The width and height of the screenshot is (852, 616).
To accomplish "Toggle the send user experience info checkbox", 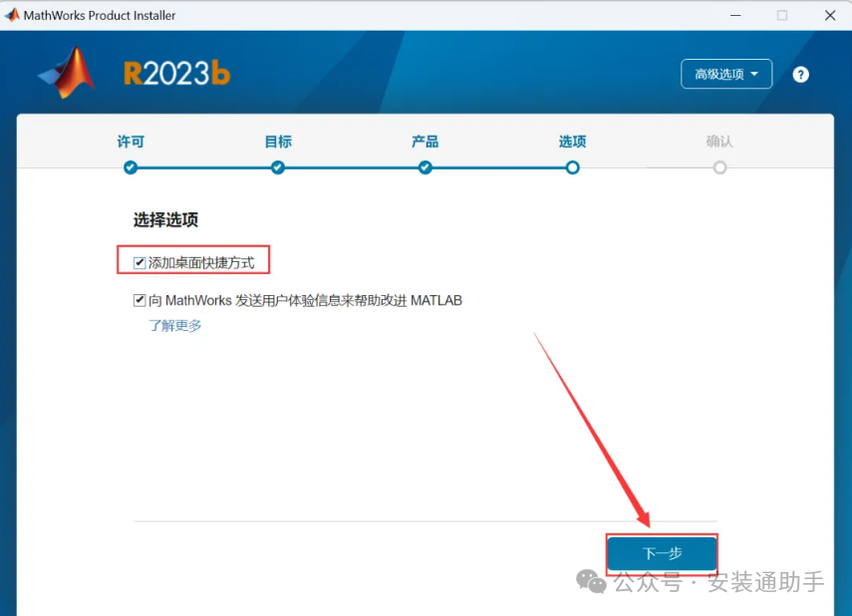I will 140,300.
